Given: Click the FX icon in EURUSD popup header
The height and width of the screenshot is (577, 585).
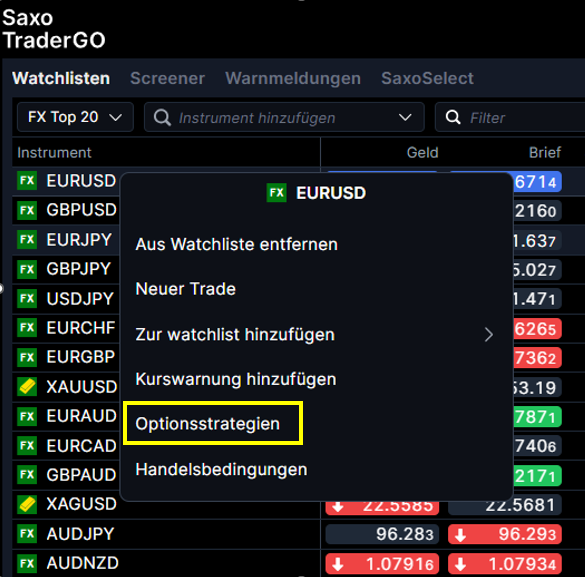Looking at the screenshot, I should point(276,192).
